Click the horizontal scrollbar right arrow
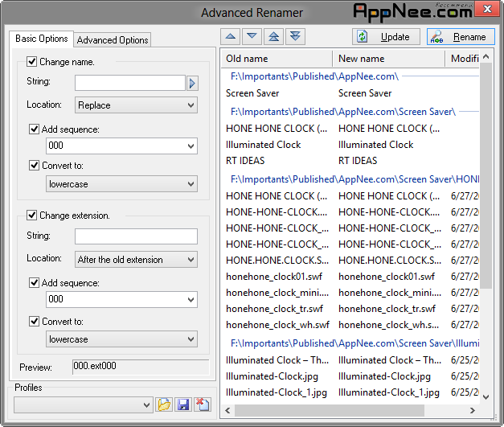Screen dimensions: 504x427 (473, 410)
